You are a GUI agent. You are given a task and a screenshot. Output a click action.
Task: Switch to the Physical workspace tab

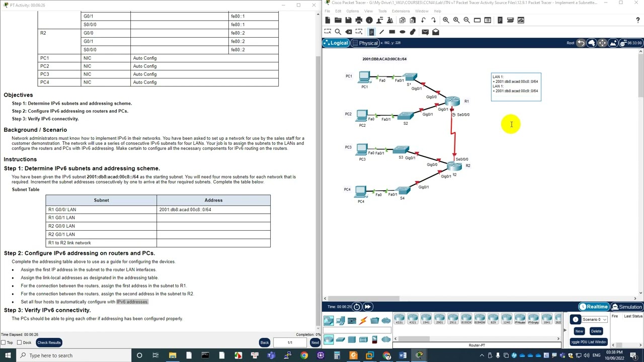pyautogui.click(x=365, y=43)
